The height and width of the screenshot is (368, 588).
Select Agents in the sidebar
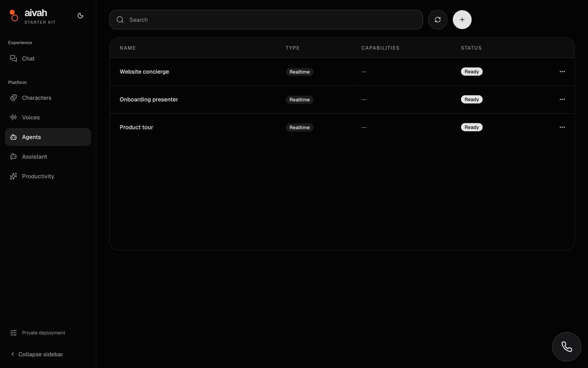48,137
